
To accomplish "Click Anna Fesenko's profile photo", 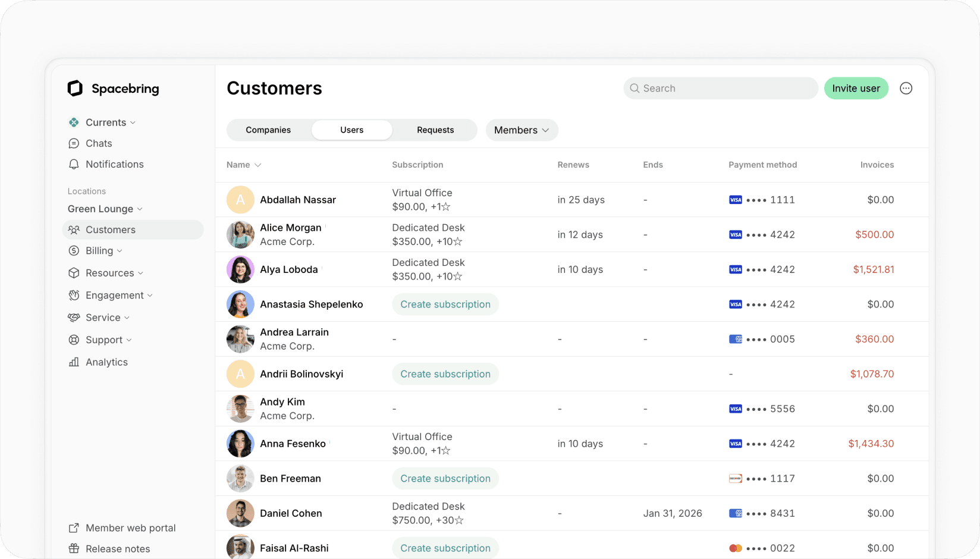I will point(240,443).
